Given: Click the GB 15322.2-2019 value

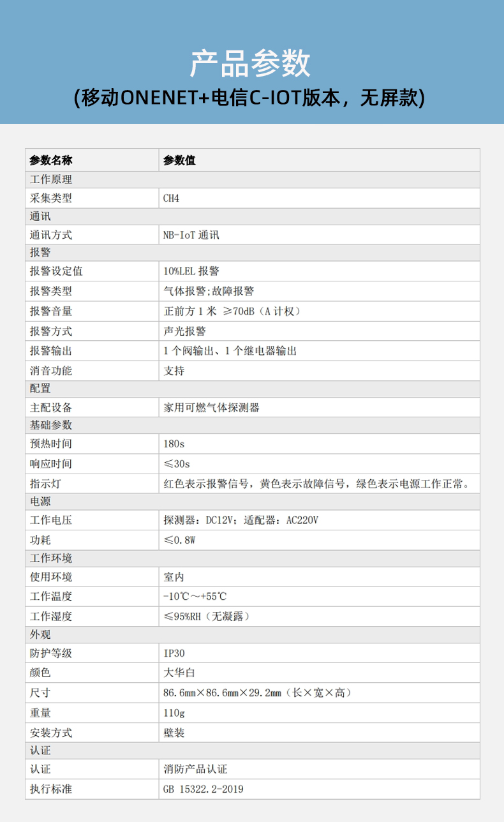Looking at the screenshot, I should coord(204,789).
